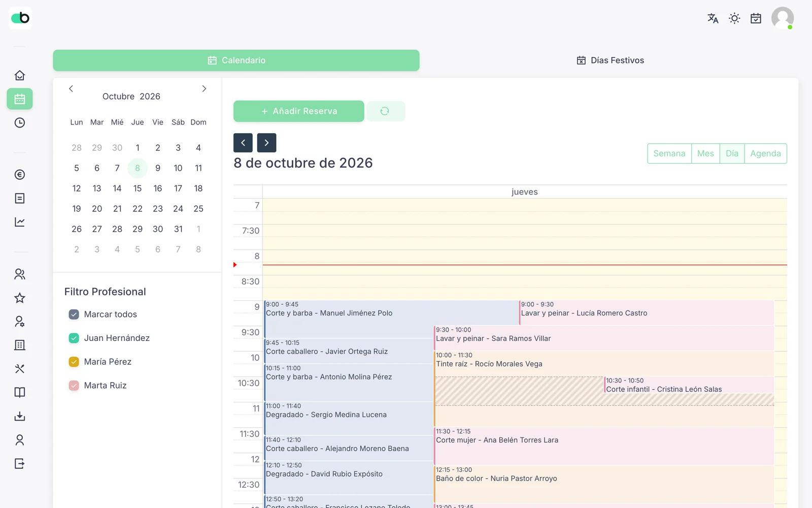
Task: Click the language translate icon
Action: coord(713,18)
